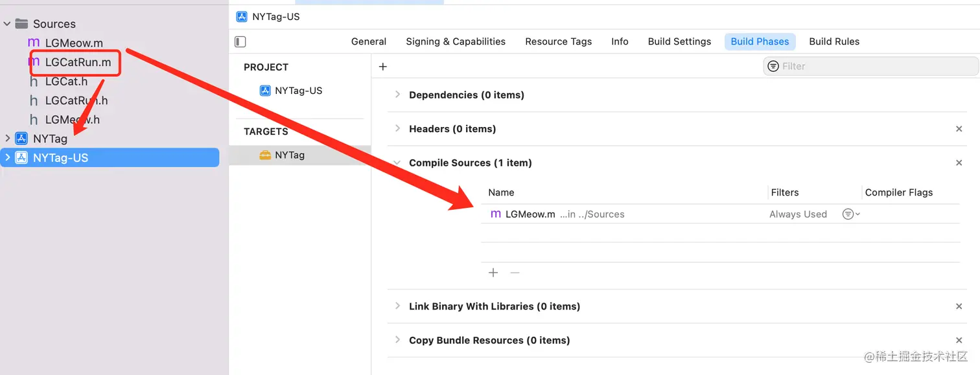Collapse the Sources folder in navigator
The image size is (980, 375).
[7, 24]
